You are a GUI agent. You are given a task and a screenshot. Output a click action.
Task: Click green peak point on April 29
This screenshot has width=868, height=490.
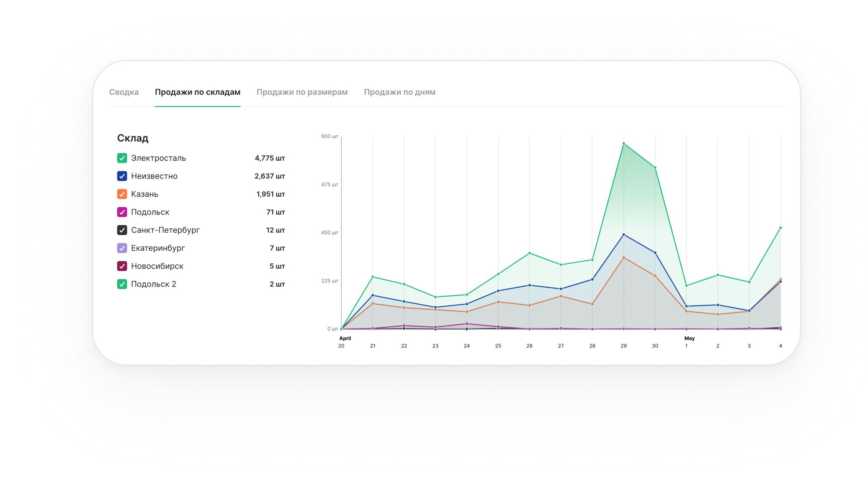624,144
